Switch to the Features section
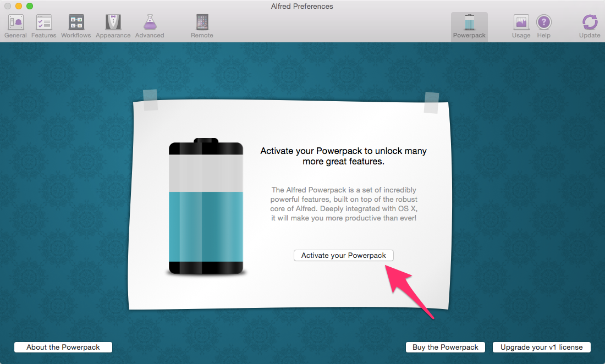Image resolution: width=605 pixels, height=364 pixels. (43, 26)
